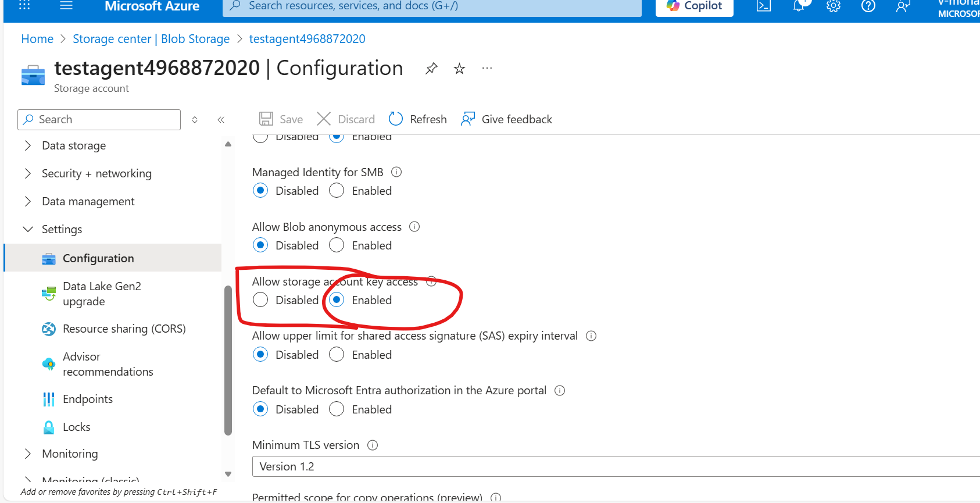Disable storage account key access
This screenshot has height=503, width=980.
click(x=260, y=300)
